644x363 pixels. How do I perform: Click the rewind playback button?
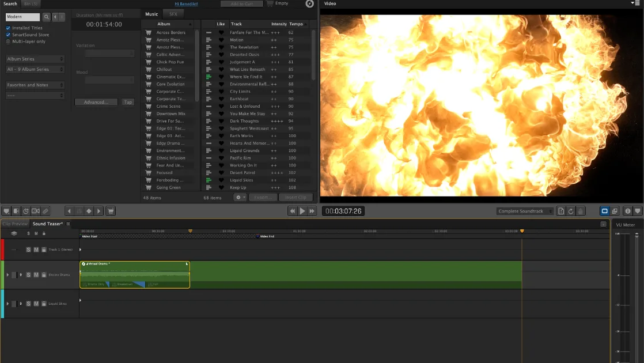pos(293,211)
